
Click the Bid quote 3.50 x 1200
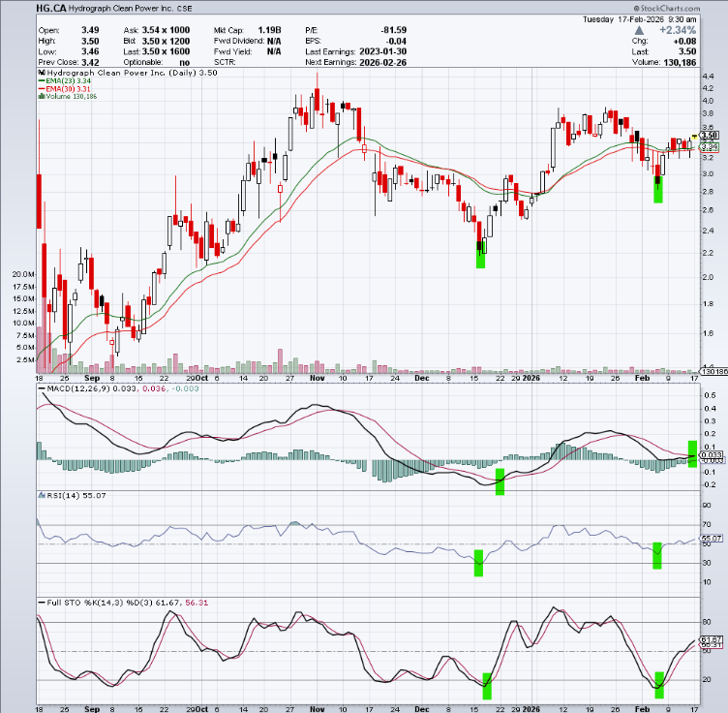click(166, 41)
